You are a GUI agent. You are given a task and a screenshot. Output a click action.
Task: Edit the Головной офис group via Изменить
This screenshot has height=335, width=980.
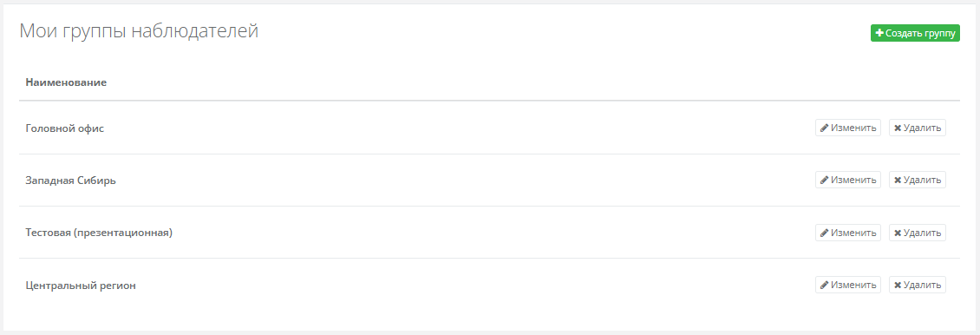[848, 128]
